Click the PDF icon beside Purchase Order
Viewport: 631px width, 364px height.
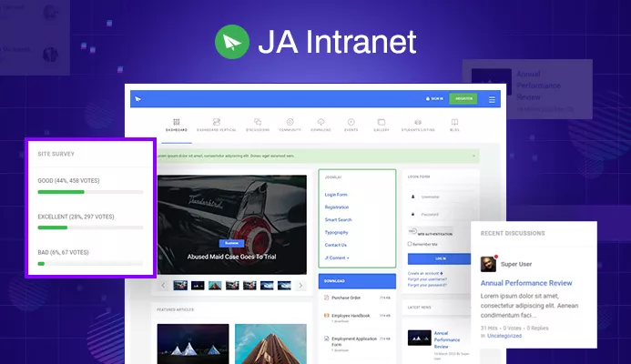326,298
